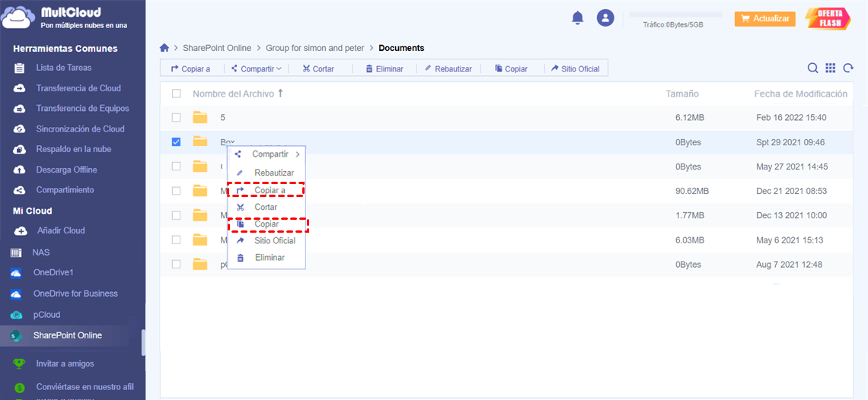Click folder icon of the 6.03MB row
The width and height of the screenshot is (868, 400).
click(199, 240)
